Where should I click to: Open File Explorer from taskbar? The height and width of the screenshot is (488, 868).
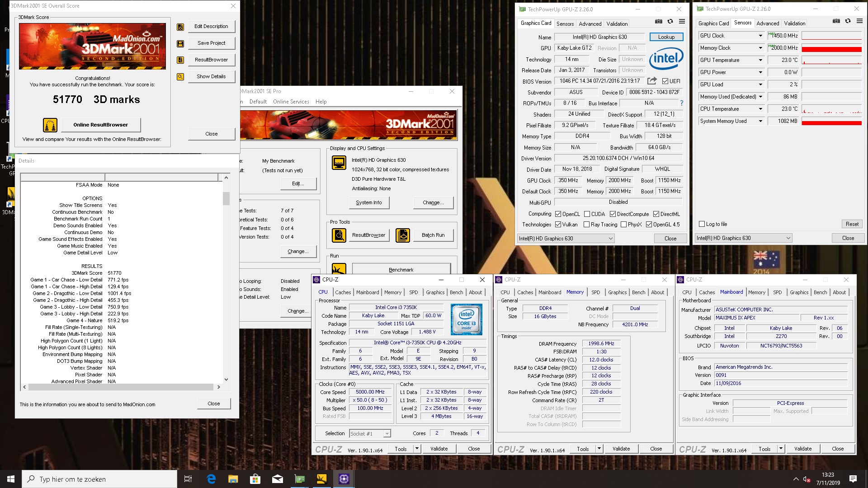(x=233, y=479)
